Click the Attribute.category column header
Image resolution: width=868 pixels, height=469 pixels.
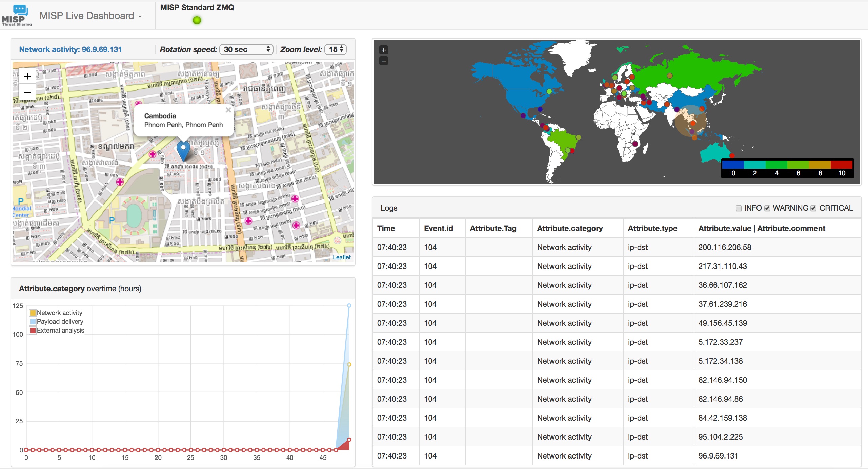tap(570, 228)
